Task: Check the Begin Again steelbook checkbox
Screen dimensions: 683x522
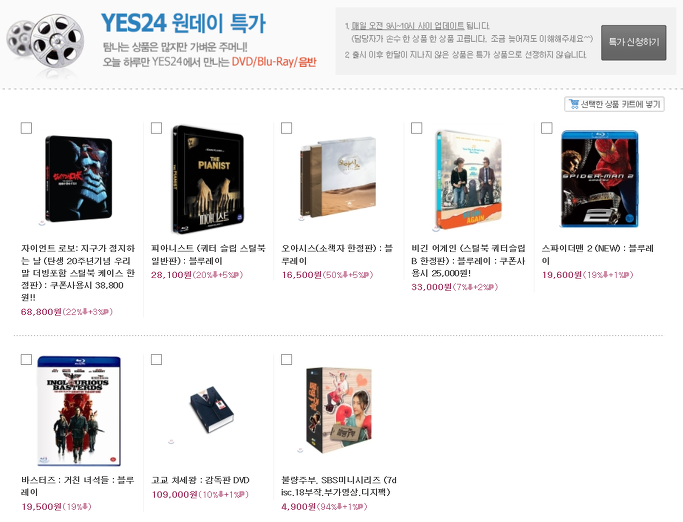Action: pos(417,128)
